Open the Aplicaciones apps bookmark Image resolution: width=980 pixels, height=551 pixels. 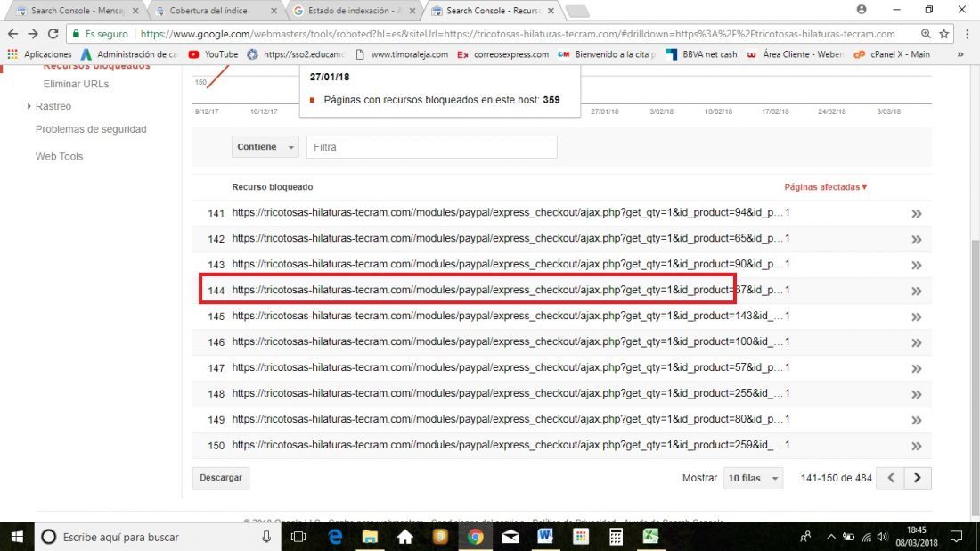click(39, 54)
